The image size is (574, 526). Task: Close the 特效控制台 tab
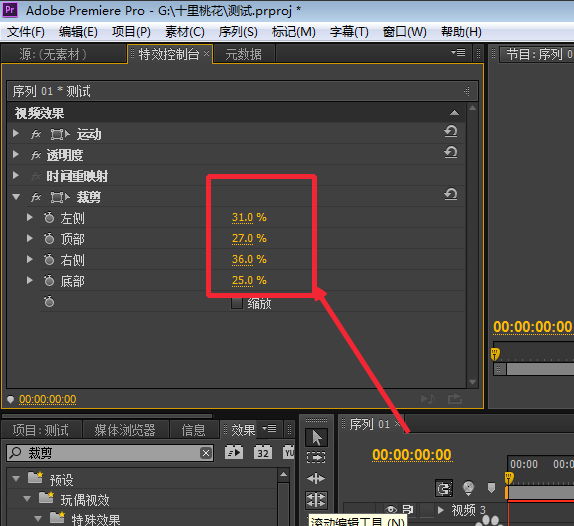point(206,53)
